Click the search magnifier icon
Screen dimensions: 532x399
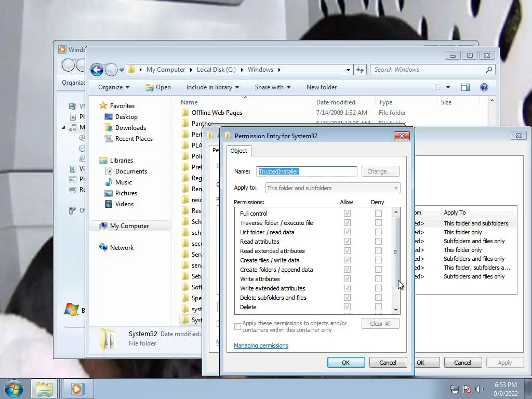coord(489,70)
